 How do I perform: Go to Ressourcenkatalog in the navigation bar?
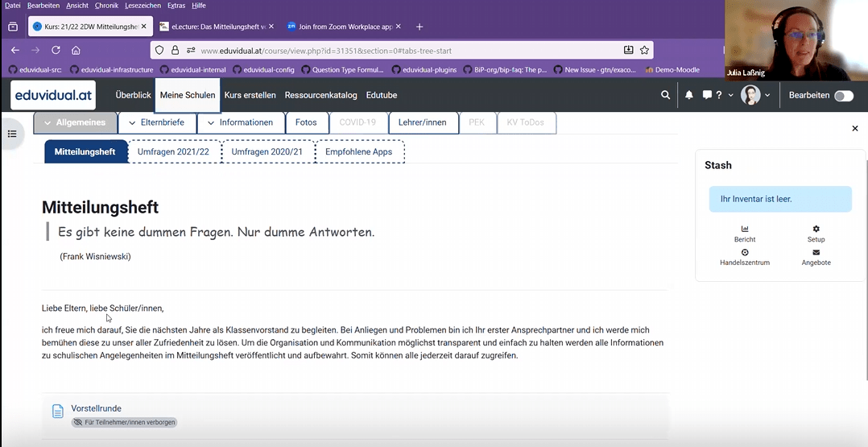[320, 95]
